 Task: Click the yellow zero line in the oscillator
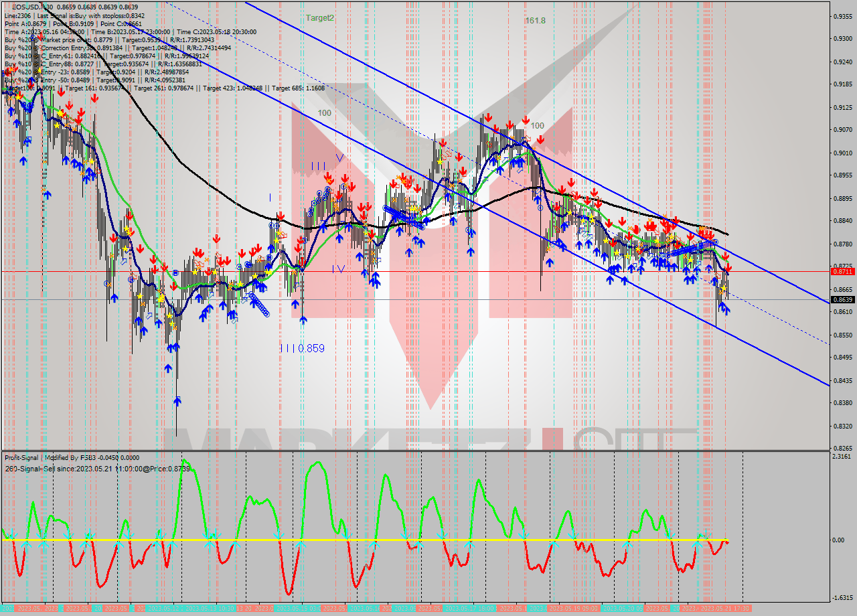pyautogui.click(x=365, y=540)
